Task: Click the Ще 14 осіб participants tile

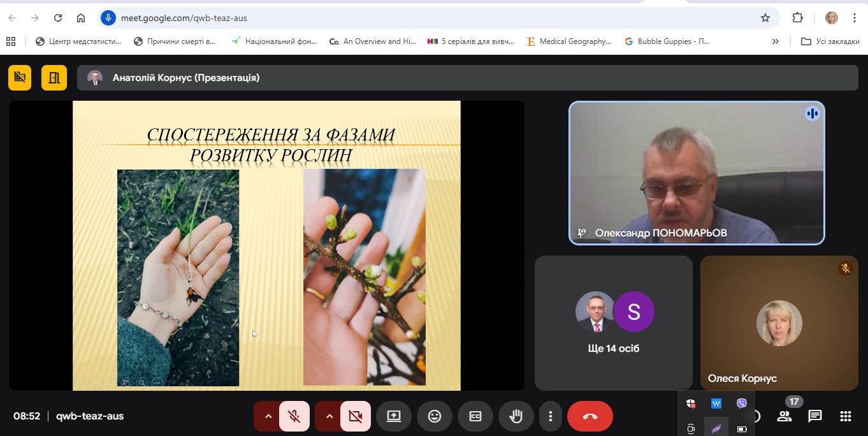Action: pos(613,323)
